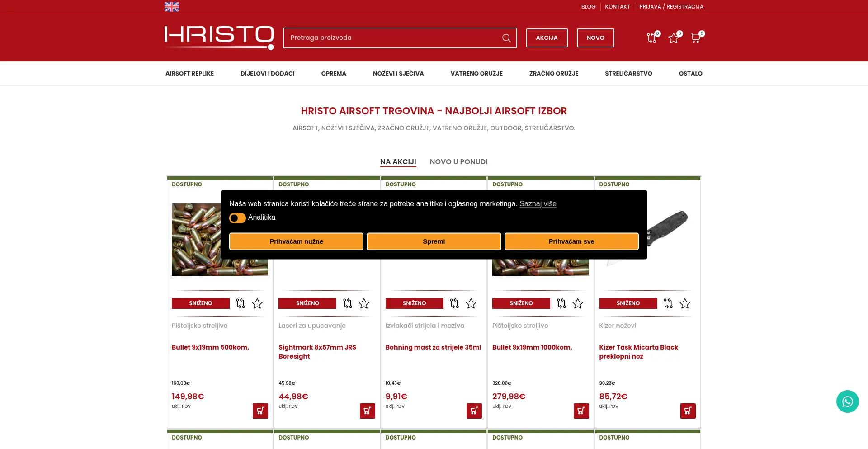Viewport: 868px width, 449px height.
Task: Add Bohning mast za strijele to cart
Action: click(x=474, y=411)
